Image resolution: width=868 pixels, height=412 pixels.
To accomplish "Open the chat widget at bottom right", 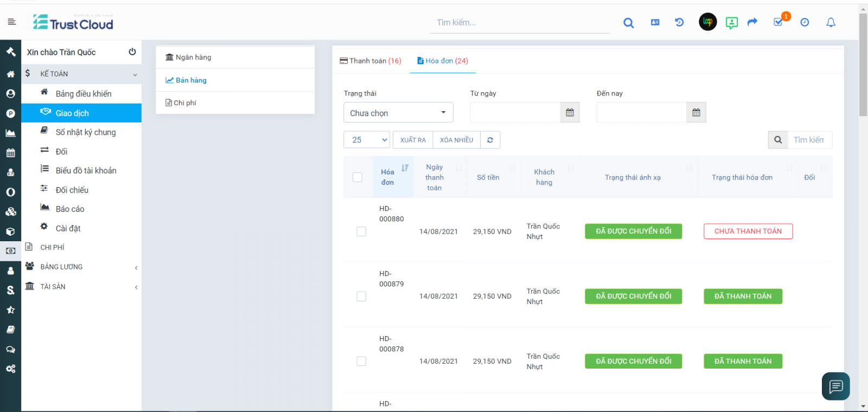I will coord(835,386).
